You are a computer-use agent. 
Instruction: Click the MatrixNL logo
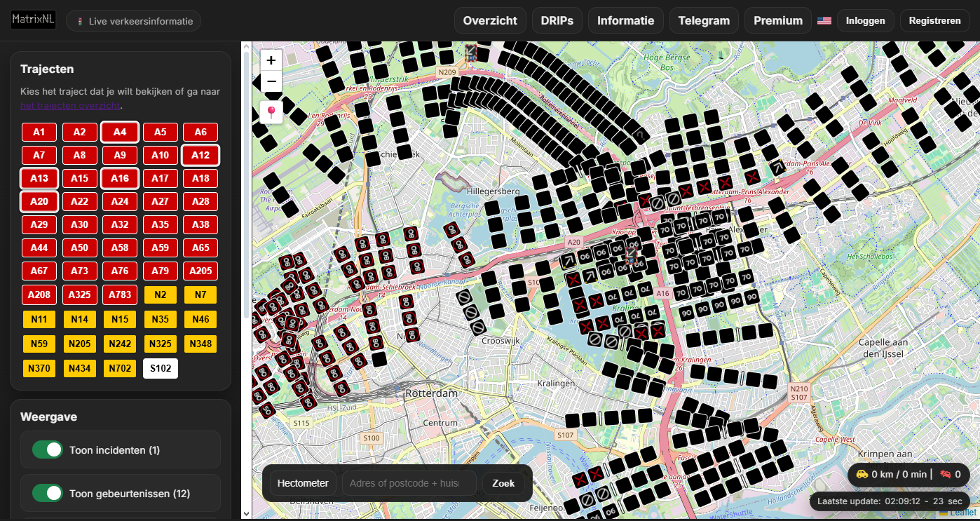[x=33, y=20]
